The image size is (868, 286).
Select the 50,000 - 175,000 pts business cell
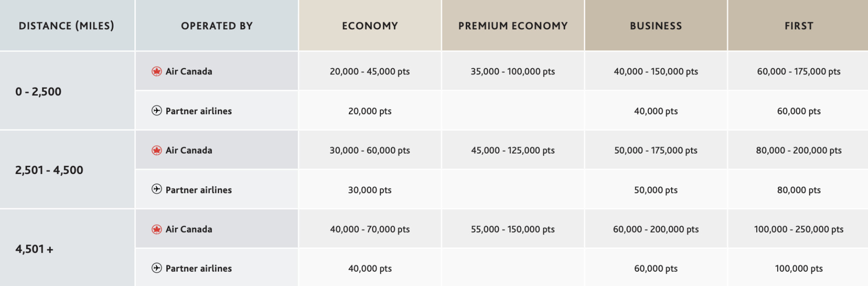(x=656, y=150)
